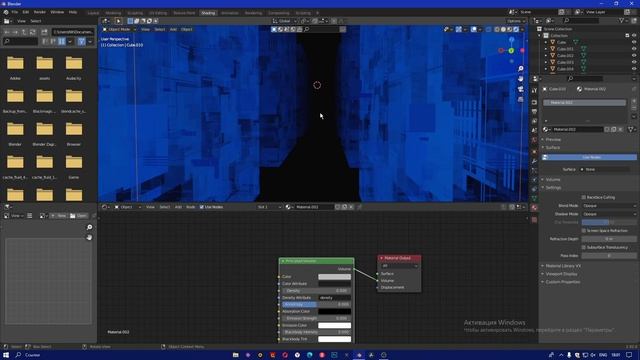This screenshot has height=360, width=640.
Task: Expand the Volume panel in Properties
Action: [x=553, y=180]
